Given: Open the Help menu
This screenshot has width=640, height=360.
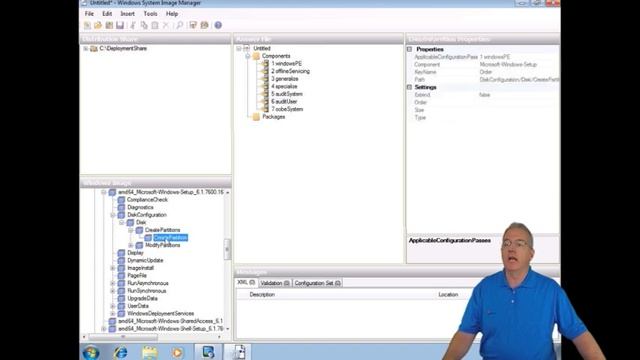Looking at the screenshot, I should 172,14.
